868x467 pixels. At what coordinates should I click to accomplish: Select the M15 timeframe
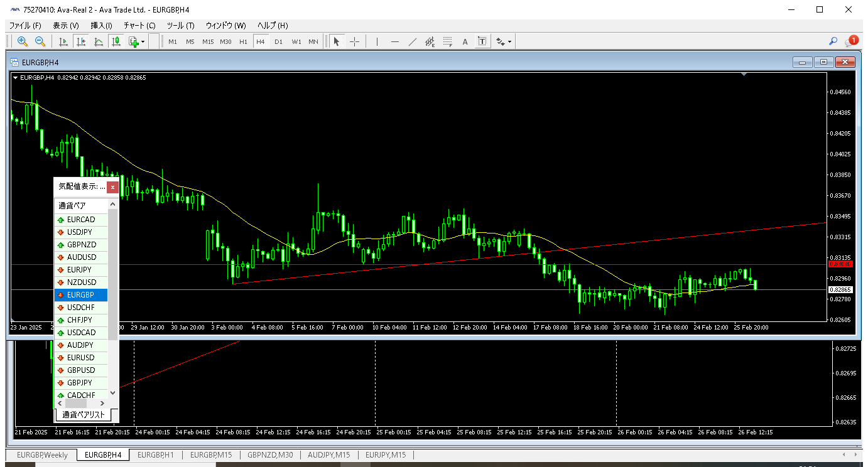pos(208,42)
